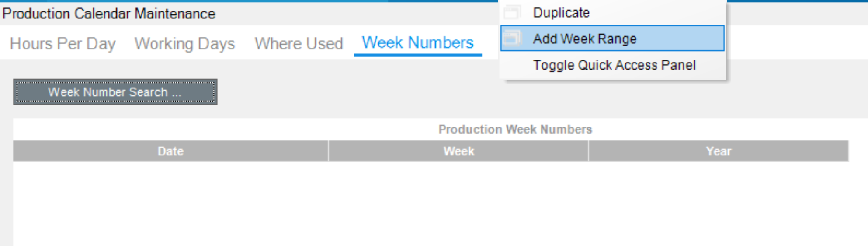Click the Week column header

click(x=458, y=151)
